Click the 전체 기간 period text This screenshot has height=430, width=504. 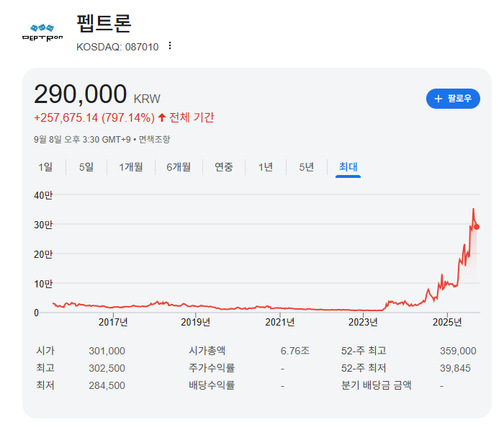point(192,117)
